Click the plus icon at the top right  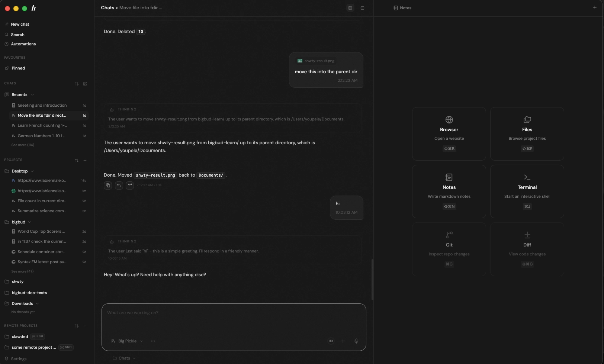point(595,7)
